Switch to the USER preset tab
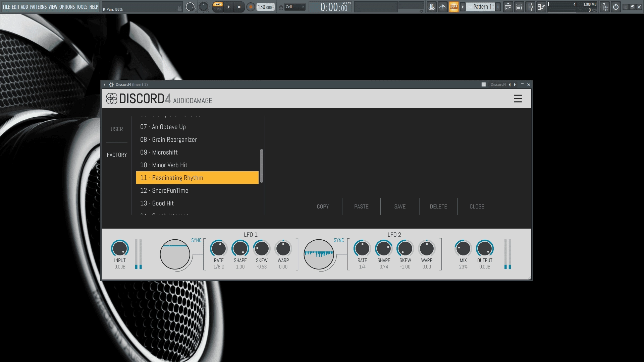The image size is (644, 362). point(117,129)
